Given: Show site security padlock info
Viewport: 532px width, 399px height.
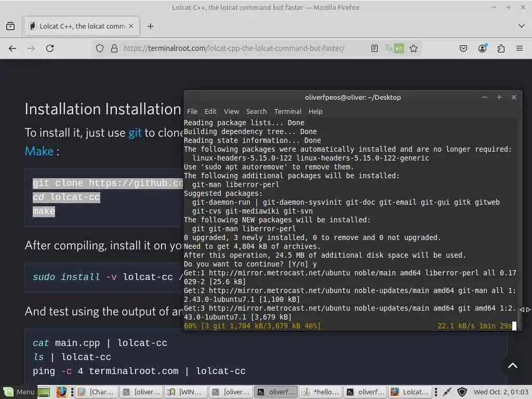Looking at the screenshot, I should 114,48.
